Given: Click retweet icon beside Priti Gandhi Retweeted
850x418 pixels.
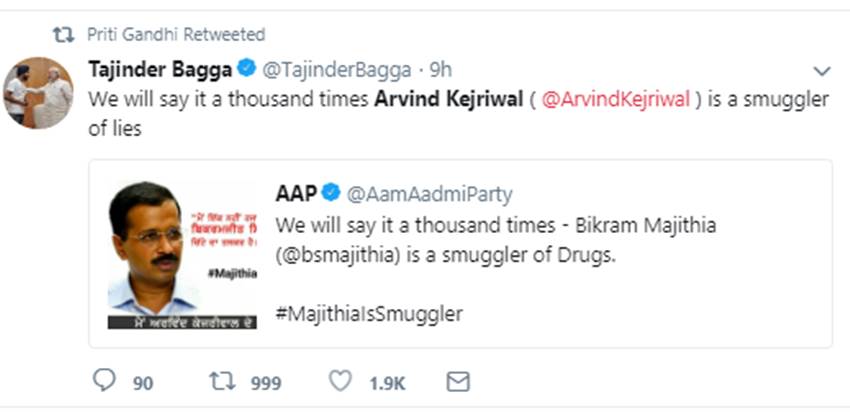Looking at the screenshot, I should pyautogui.click(x=63, y=34).
